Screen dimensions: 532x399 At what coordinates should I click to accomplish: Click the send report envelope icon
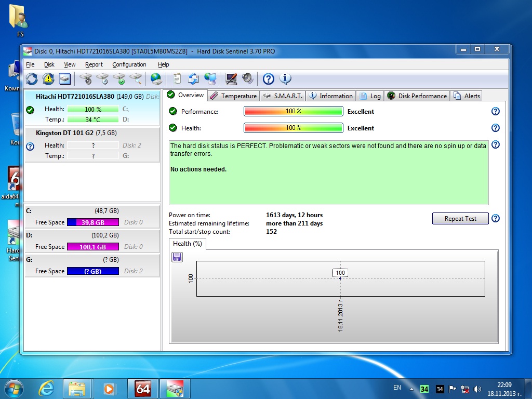point(193,79)
